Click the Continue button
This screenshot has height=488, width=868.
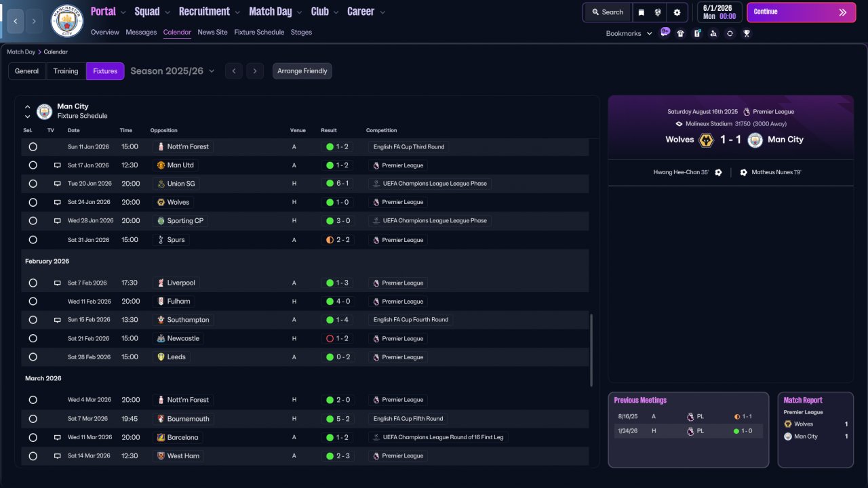coord(802,12)
